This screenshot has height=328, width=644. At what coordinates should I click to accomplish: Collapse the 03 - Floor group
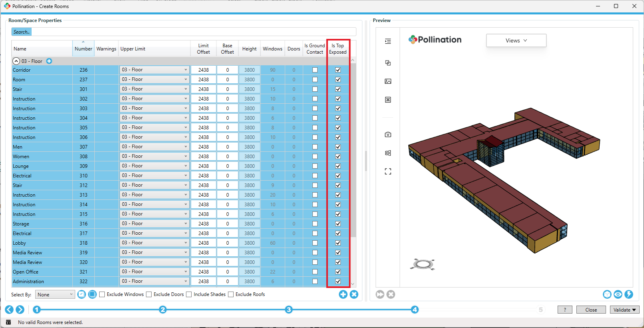click(16, 61)
